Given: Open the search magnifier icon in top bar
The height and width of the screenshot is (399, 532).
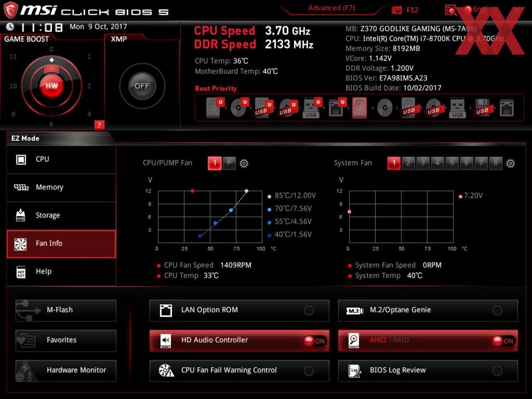Looking at the screenshot, I should point(451,10).
